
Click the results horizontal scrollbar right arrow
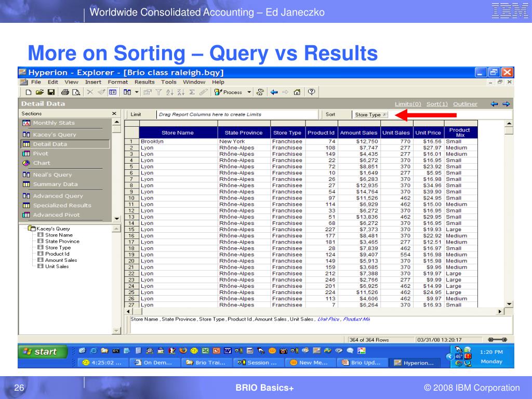coord(500,312)
